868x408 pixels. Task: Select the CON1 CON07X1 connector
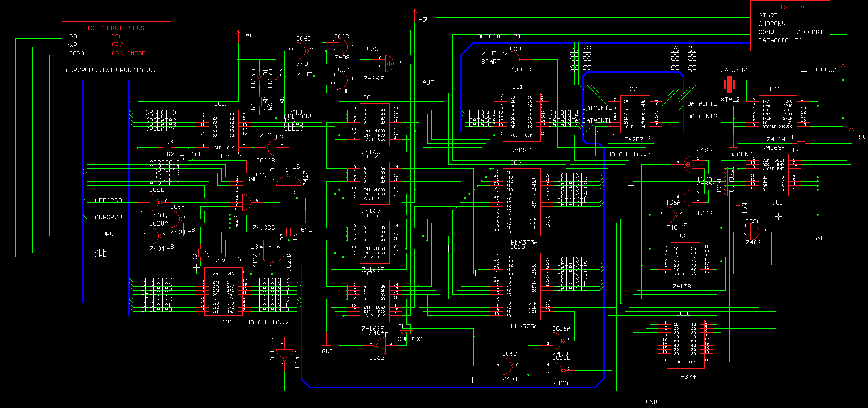[x=725, y=181]
